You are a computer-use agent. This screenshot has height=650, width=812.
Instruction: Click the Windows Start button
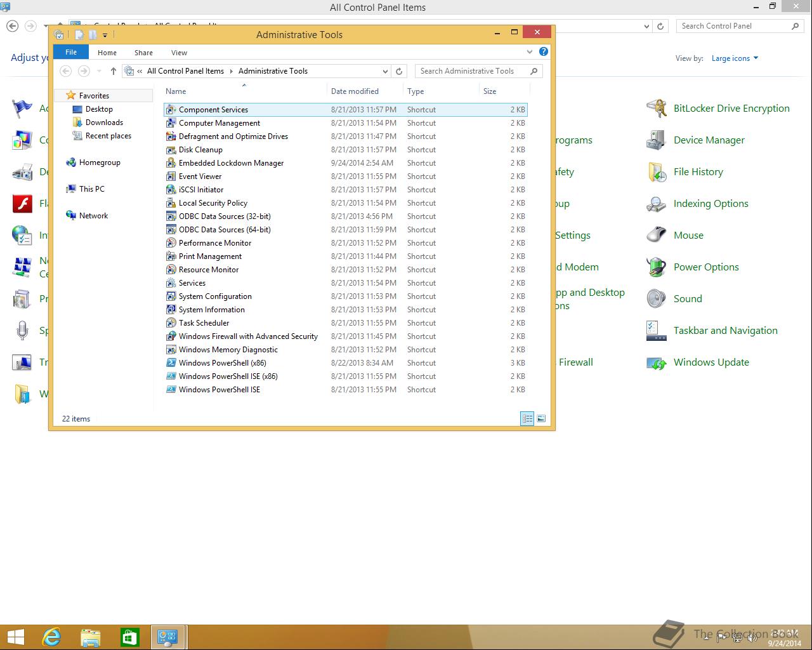[x=15, y=637]
